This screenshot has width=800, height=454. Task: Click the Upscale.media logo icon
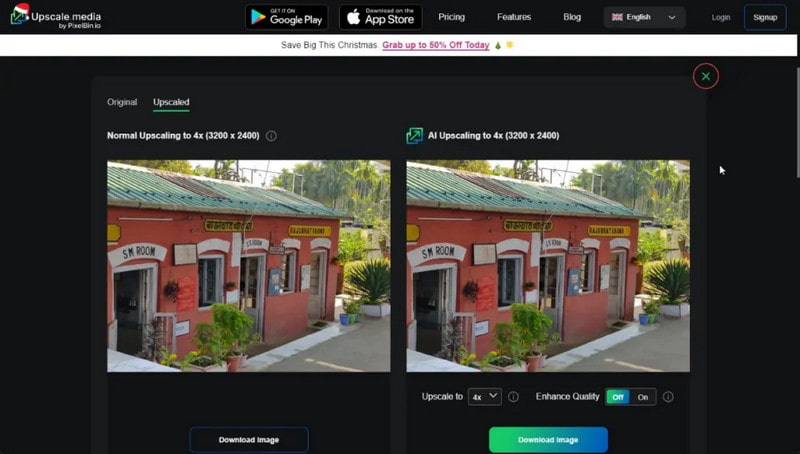pyautogui.click(x=19, y=16)
